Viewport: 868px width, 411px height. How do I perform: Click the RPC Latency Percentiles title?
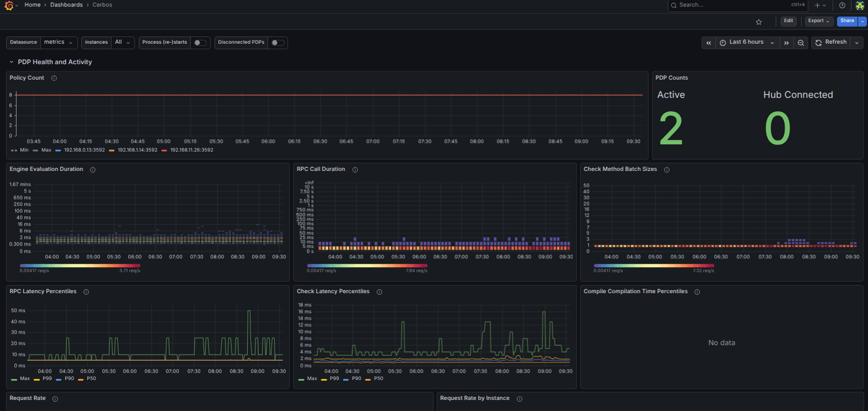coord(43,292)
